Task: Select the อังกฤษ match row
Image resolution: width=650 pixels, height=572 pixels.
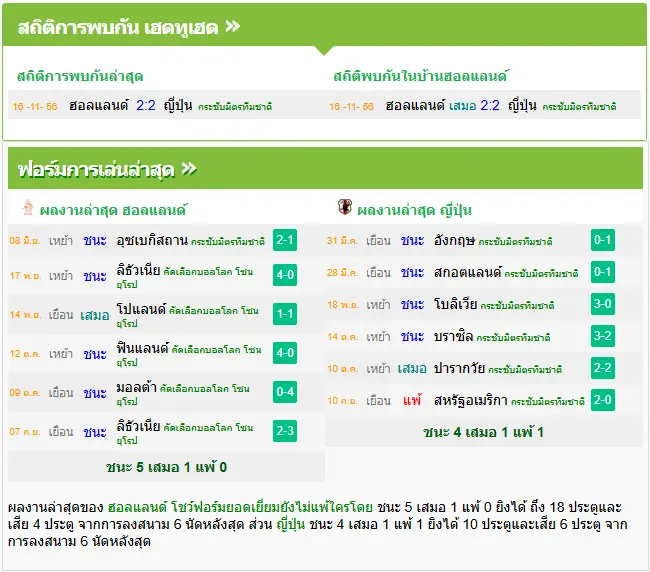Action: [484, 240]
